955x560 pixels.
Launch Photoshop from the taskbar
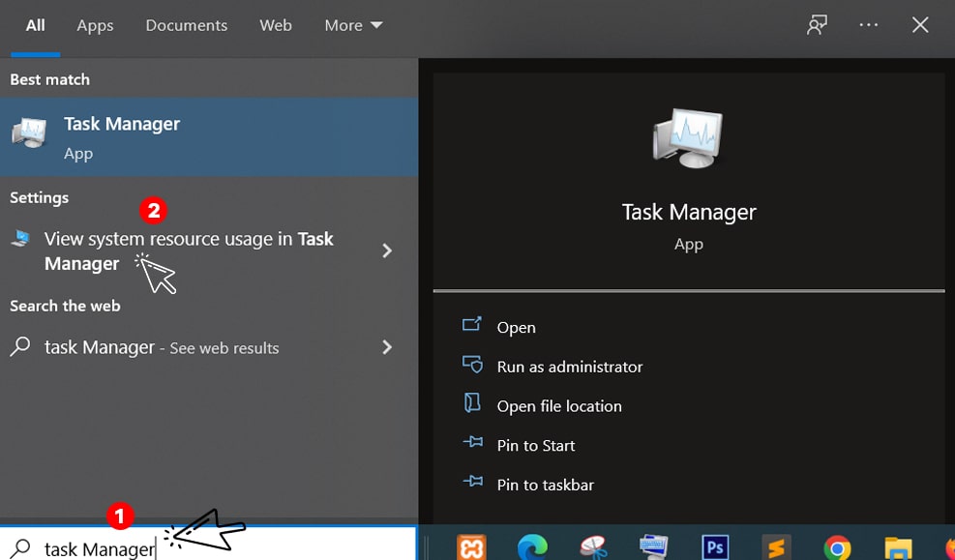(x=716, y=546)
